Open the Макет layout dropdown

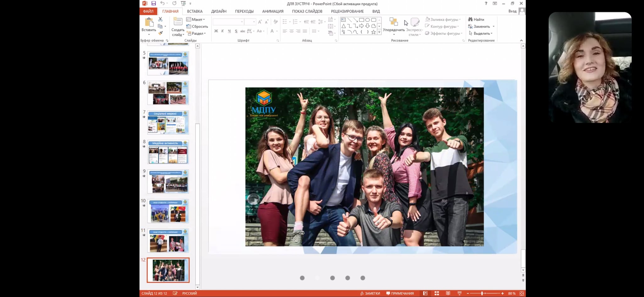coord(196,19)
